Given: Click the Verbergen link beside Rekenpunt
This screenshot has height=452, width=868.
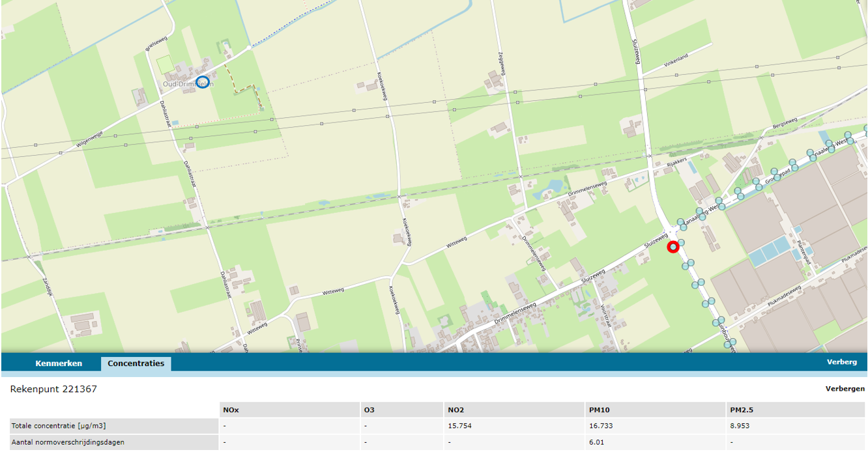Looking at the screenshot, I should (845, 389).
